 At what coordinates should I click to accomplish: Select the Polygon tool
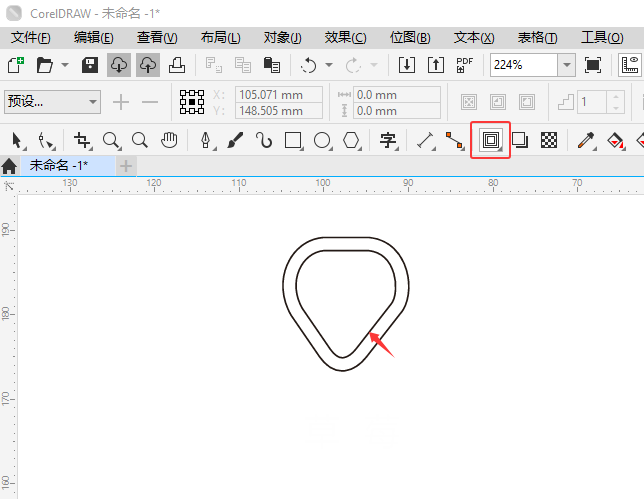[352, 140]
